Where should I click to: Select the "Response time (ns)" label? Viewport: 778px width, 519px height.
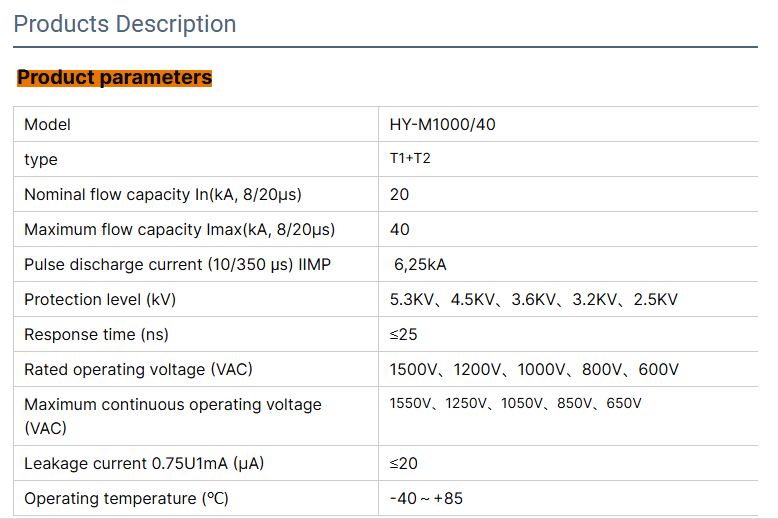[95, 335]
